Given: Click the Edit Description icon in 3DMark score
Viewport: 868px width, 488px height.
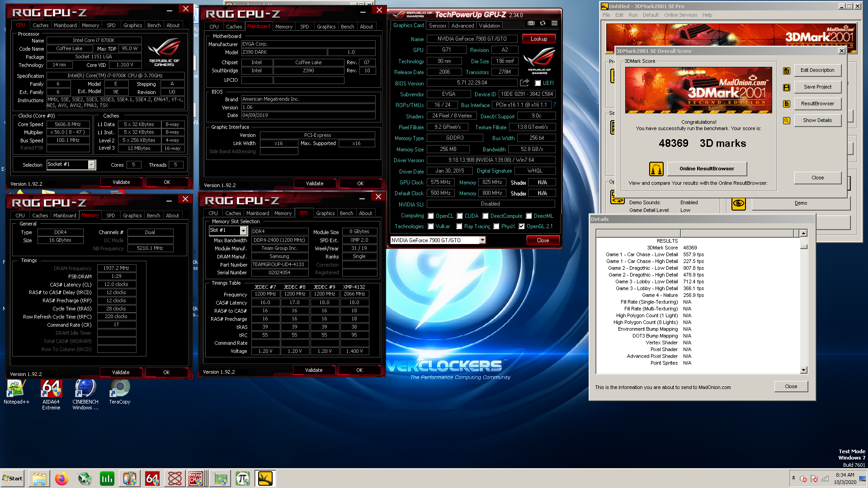Looking at the screenshot, I should pos(787,70).
